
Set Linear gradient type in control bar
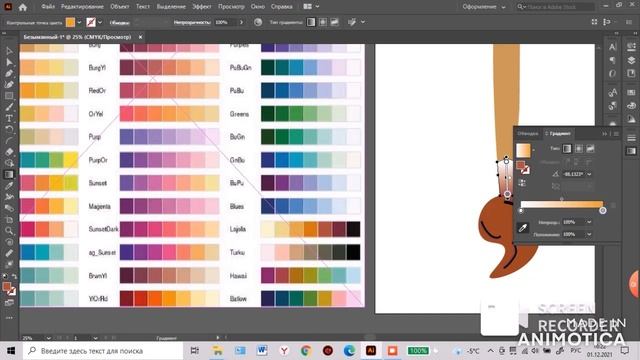311,22
